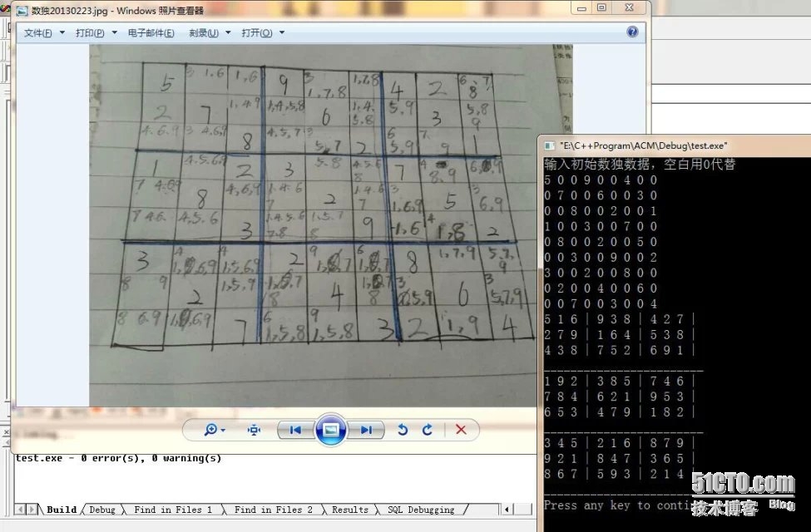Rotate the photo clockwise
The image size is (811, 532).
(428, 430)
